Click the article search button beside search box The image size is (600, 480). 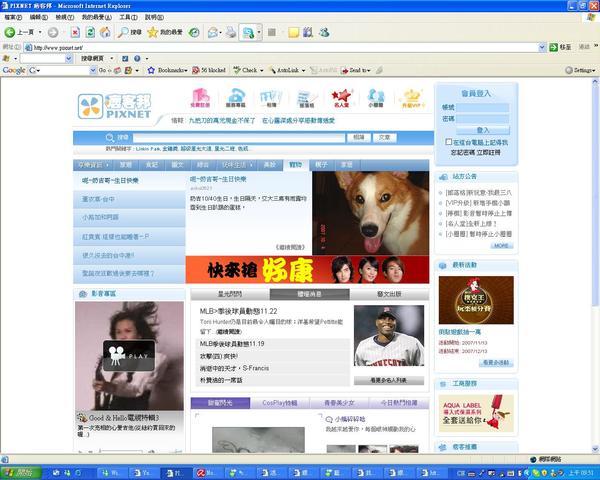384,137
